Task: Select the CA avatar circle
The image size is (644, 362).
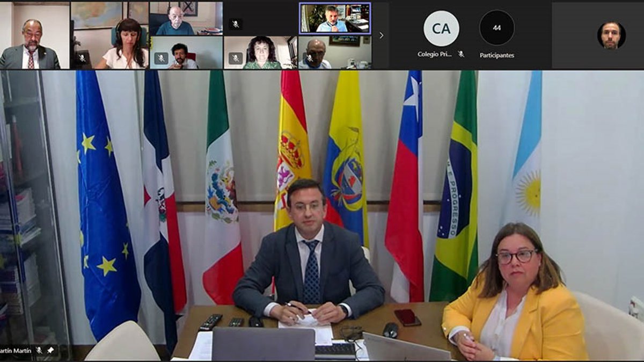Action: pyautogui.click(x=441, y=28)
